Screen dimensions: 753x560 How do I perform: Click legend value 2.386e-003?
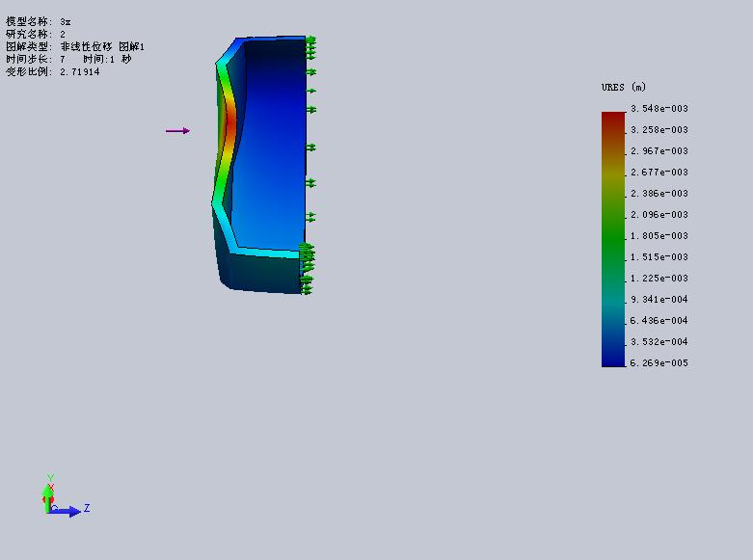pos(659,193)
